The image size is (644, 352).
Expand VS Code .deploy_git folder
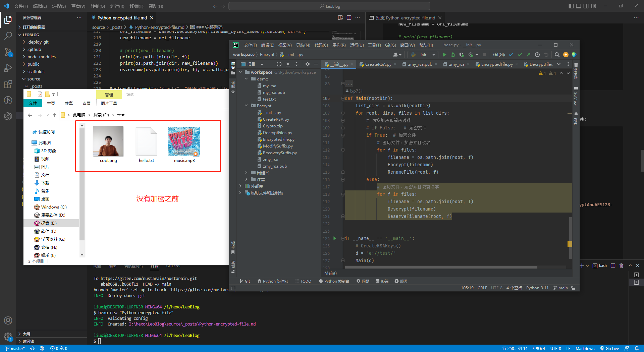tap(24, 42)
